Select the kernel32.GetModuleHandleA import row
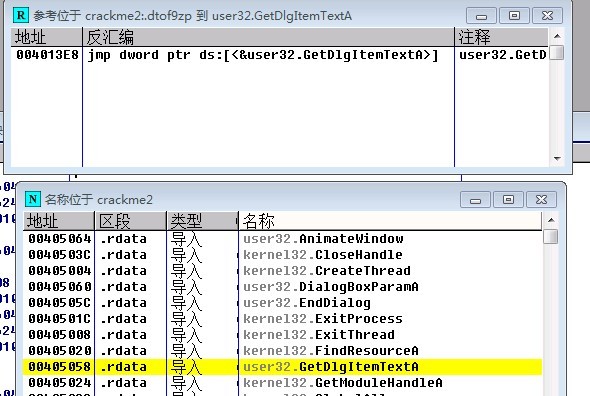590x396 pixels. 283,383
